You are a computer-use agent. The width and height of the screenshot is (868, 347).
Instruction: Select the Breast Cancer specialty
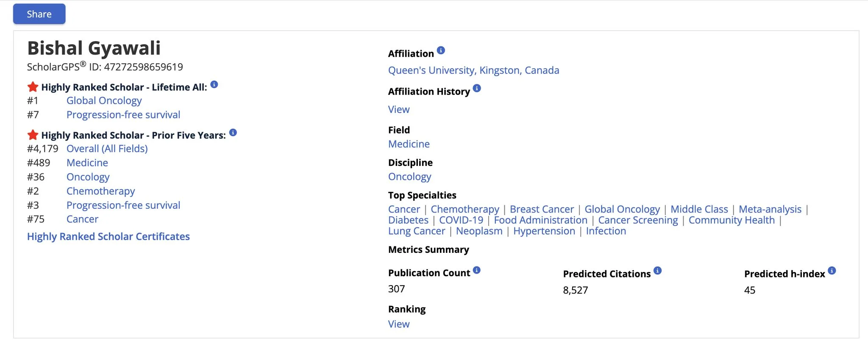[542, 209]
